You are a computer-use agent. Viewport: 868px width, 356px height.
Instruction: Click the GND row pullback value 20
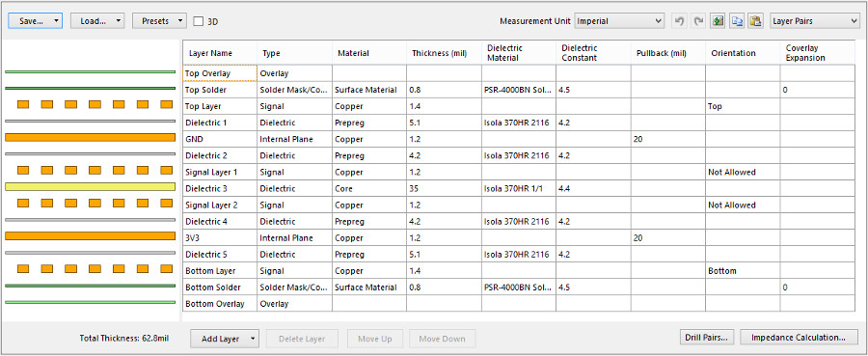[x=668, y=139]
